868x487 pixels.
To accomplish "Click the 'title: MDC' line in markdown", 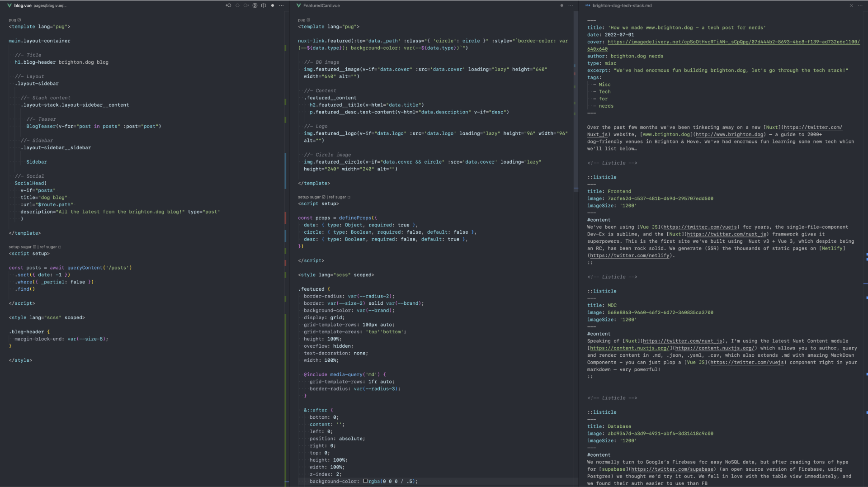I will pos(602,305).
